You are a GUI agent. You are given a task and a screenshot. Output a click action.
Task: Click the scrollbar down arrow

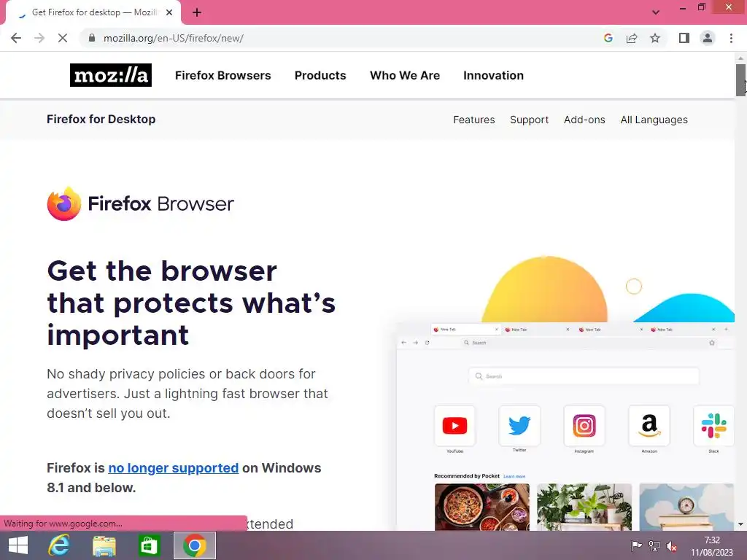tap(740, 524)
